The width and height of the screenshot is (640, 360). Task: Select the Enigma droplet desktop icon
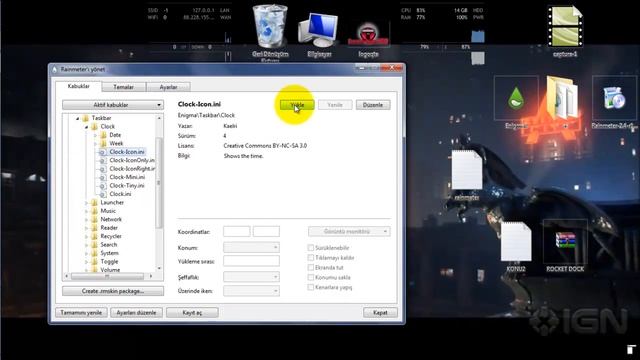coord(516,98)
